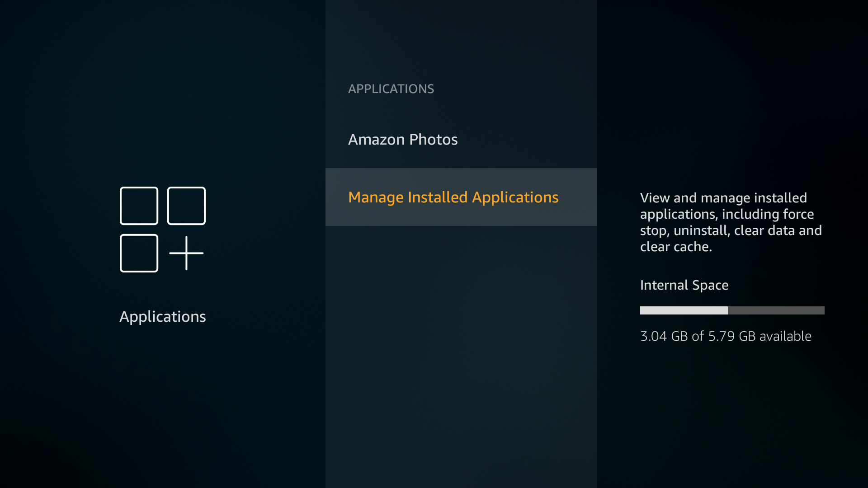Click the View and manage installed description
This screenshot has width=868, height=488.
point(723,198)
